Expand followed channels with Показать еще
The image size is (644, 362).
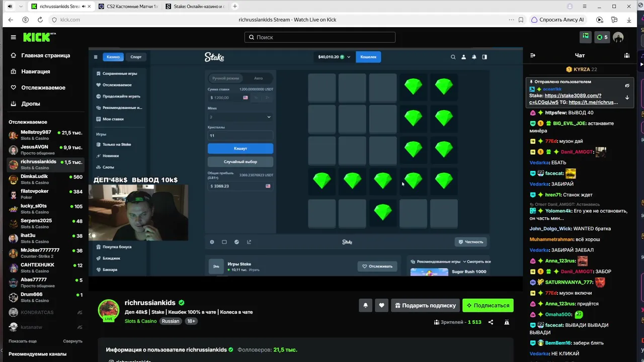click(23, 341)
